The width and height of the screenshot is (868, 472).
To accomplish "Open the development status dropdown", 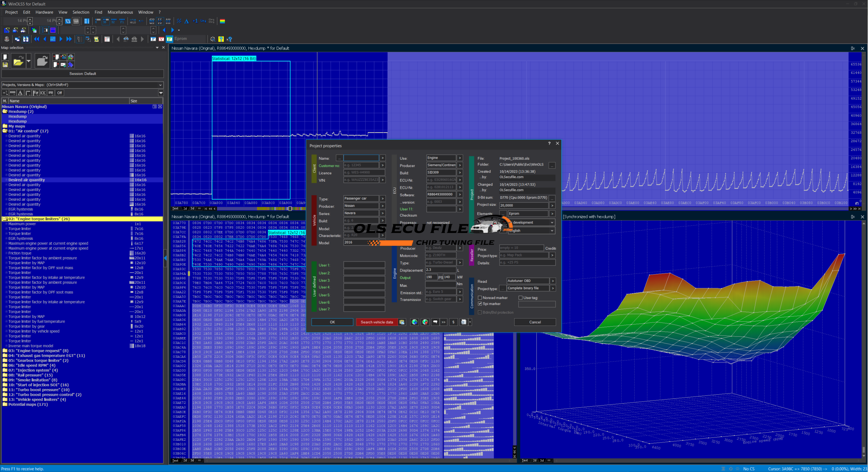I will pos(552,222).
